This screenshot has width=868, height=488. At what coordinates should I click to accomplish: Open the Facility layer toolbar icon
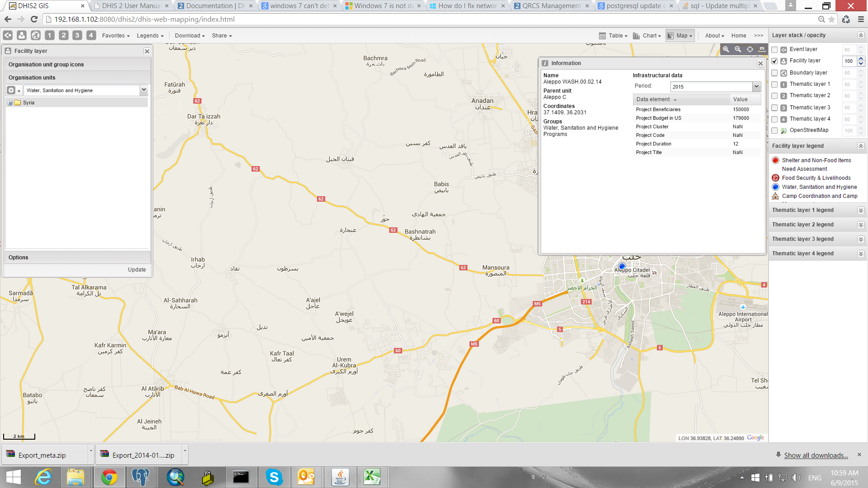point(22,35)
